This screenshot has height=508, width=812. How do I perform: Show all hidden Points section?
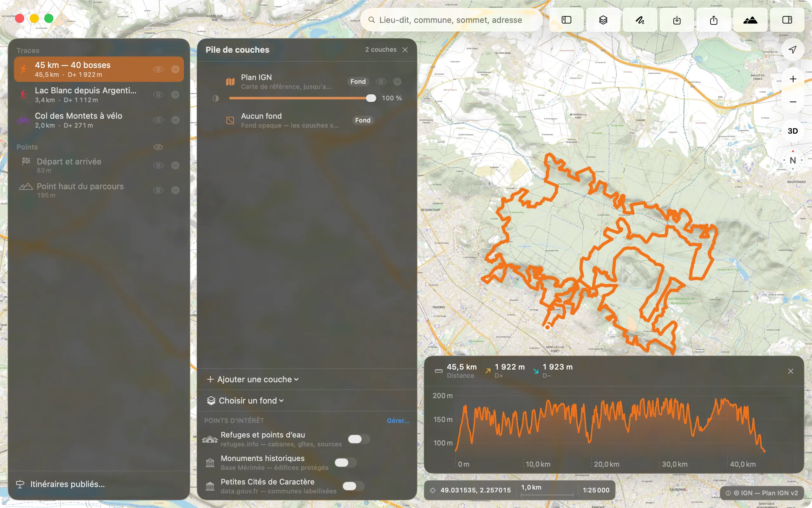point(158,147)
